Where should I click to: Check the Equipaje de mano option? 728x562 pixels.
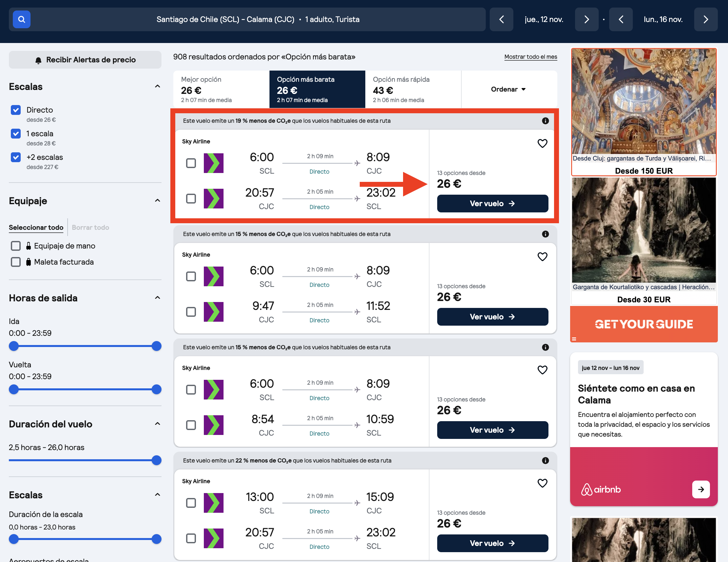(x=16, y=246)
